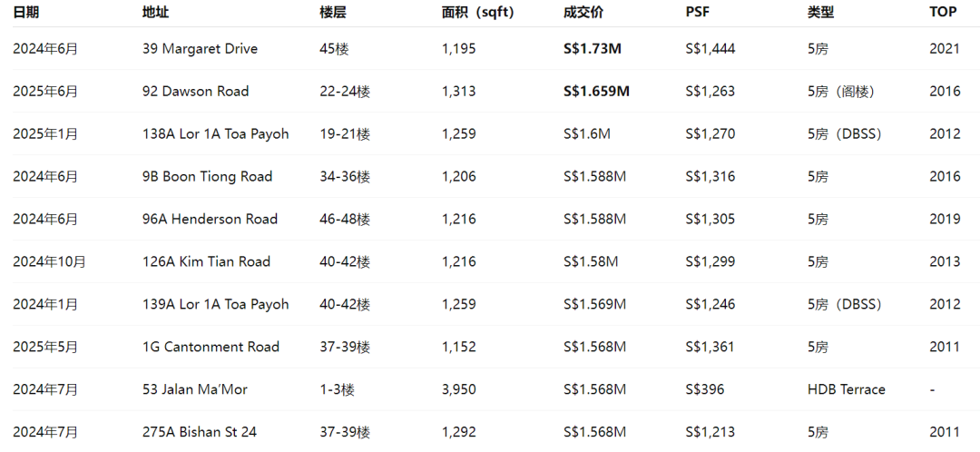Click the HDB Terrace type cell

click(847, 389)
